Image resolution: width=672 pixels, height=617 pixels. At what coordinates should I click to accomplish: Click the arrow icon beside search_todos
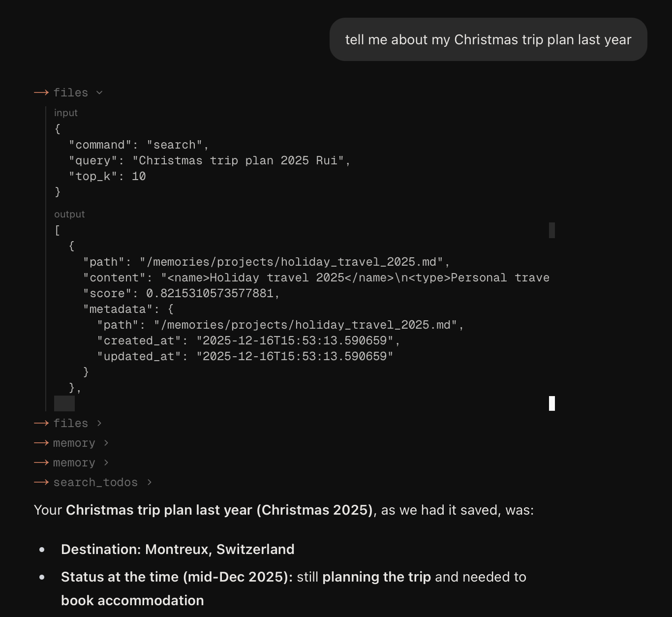pyautogui.click(x=41, y=482)
